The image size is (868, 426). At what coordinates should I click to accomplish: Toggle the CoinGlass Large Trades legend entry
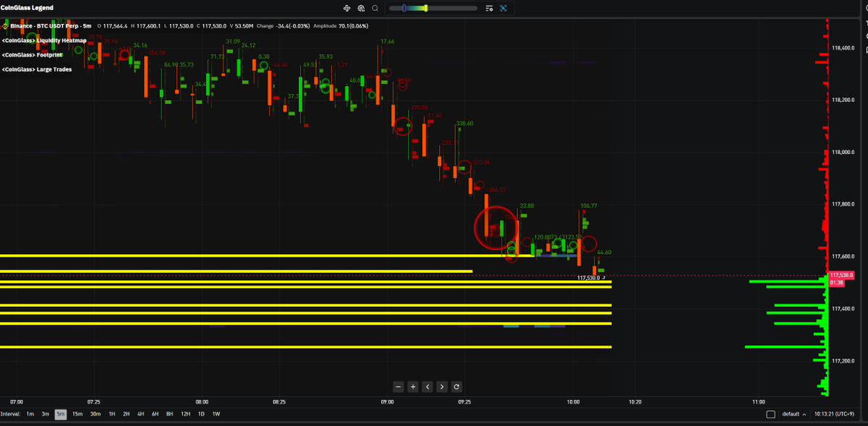pyautogui.click(x=37, y=69)
